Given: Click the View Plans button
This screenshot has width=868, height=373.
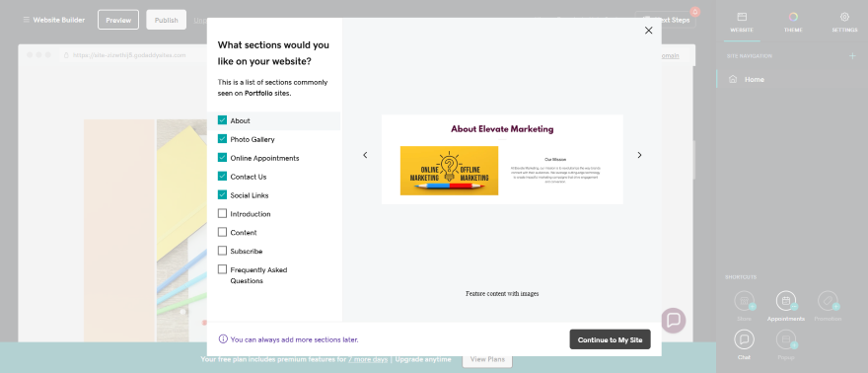Looking at the screenshot, I should pos(487,359).
